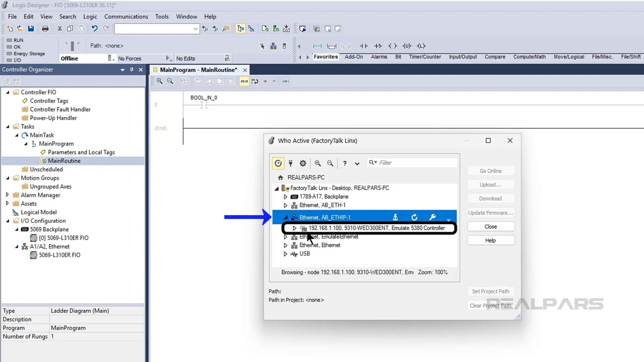Viewport: 644px width, 362px height.
Task: Expand the 192.168.1.100 Emulate 5380 Controller node
Action: [294, 228]
